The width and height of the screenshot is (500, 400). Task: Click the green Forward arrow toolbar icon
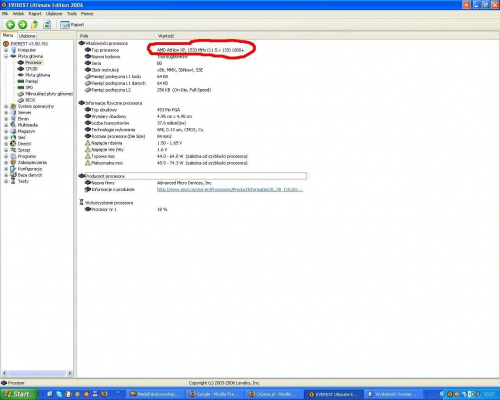pyautogui.click(x=22, y=24)
